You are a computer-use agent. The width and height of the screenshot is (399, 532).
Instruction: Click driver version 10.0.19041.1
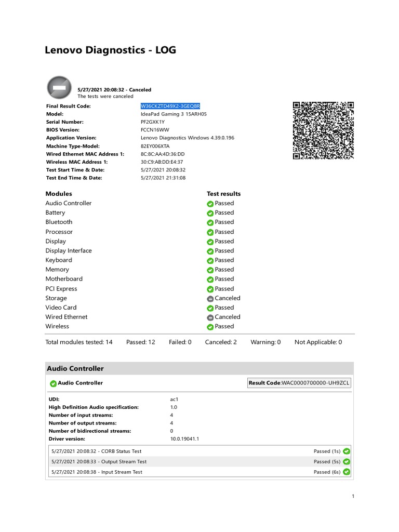coord(184,438)
